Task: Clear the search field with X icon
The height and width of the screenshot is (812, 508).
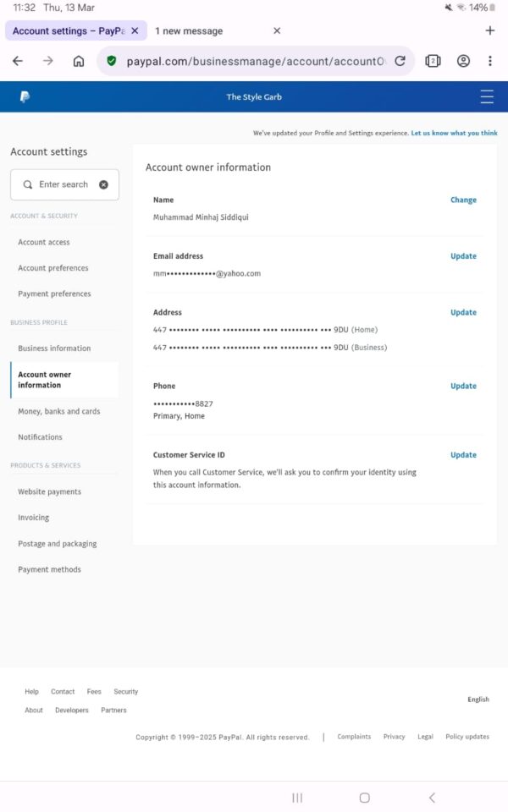Action: (x=103, y=184)
